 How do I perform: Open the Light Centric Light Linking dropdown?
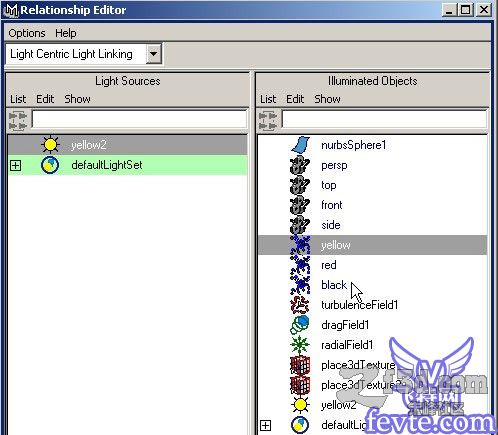tap(154, 53)
